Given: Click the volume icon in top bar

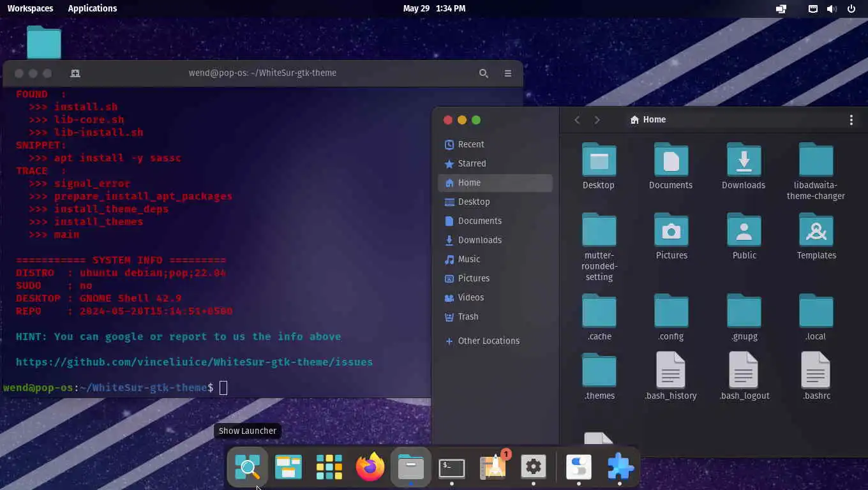Looking at the screenshot, I should pos(832,9).
